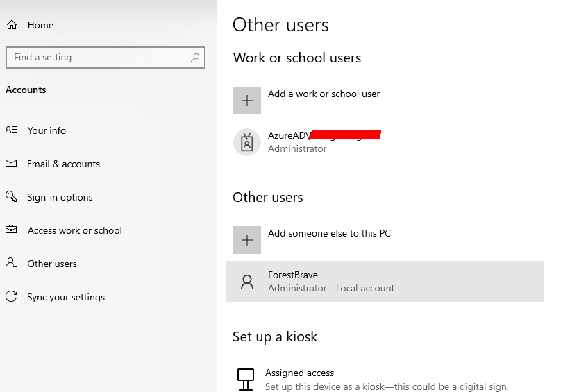The image size is (579, 392).
Task: Click Add a work or school user text
Action: tap(324, 94)
